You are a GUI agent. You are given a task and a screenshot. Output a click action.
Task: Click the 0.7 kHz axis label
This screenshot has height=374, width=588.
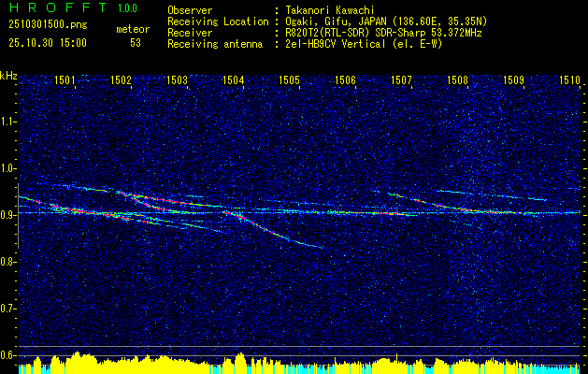pyautogui.click(x=7, y=309)
